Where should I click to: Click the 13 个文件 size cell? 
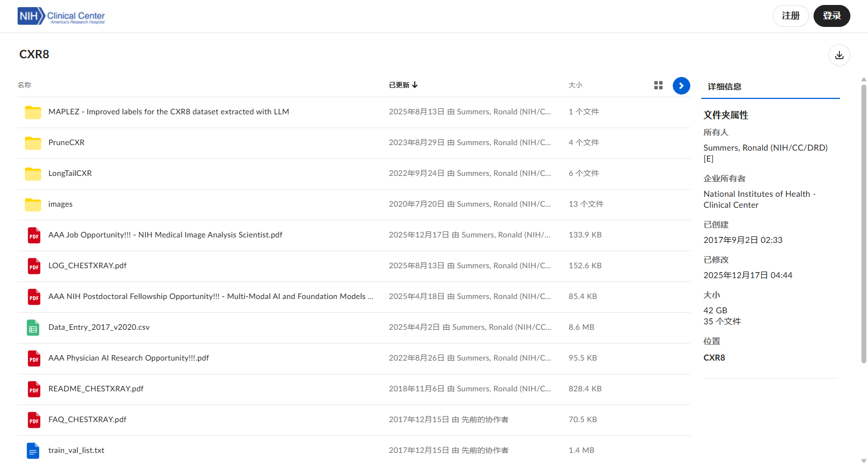(x=586, y=204)
